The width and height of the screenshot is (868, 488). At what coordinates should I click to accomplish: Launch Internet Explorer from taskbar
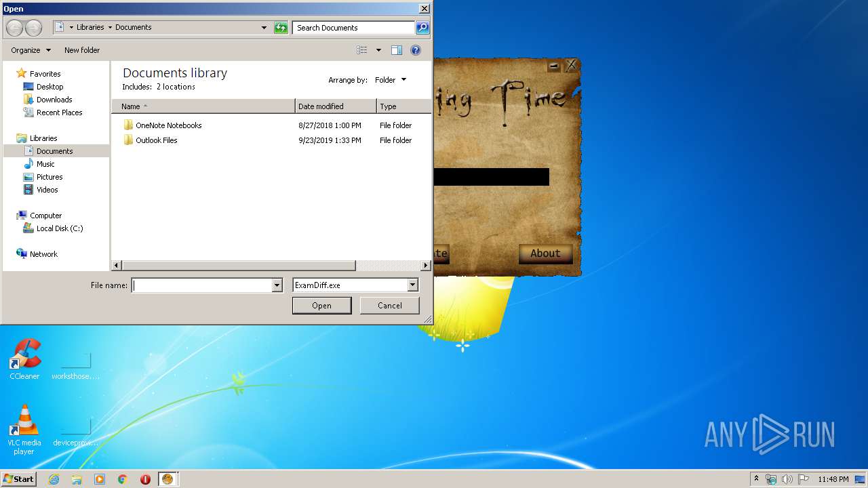click(x=54, y=479)
